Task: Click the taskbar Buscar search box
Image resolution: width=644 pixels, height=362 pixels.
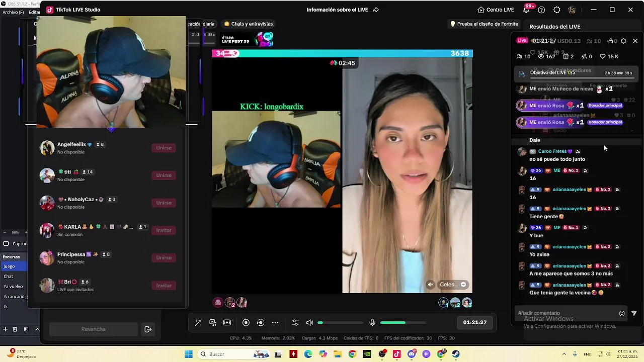Action: click(x=234, y=354)
